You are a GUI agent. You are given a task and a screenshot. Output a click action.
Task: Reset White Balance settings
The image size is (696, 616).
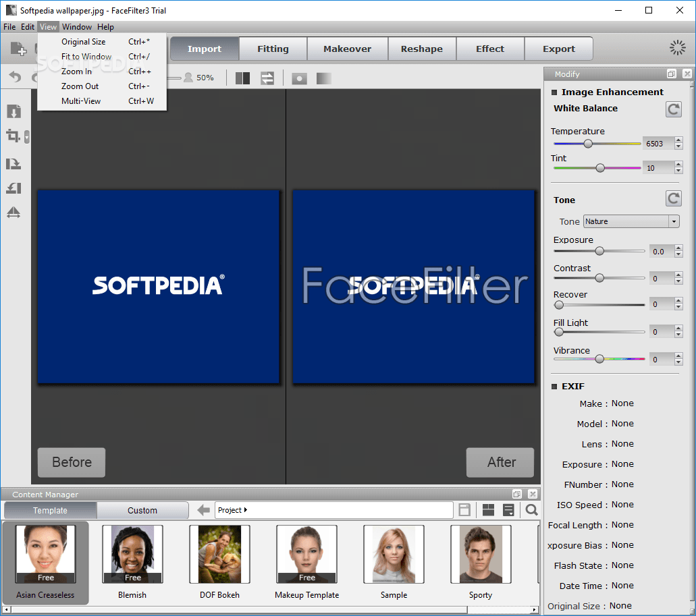coord(673,109)
